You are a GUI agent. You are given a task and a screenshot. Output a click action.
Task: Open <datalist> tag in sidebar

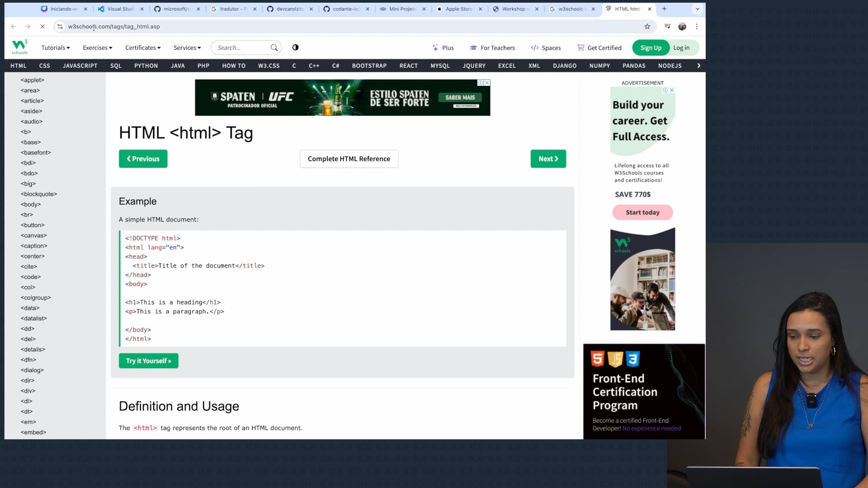coord(33,318)
